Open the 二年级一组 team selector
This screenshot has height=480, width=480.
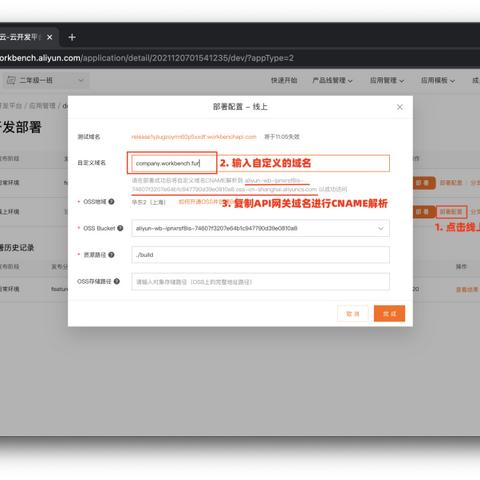[x=46, y=80]
